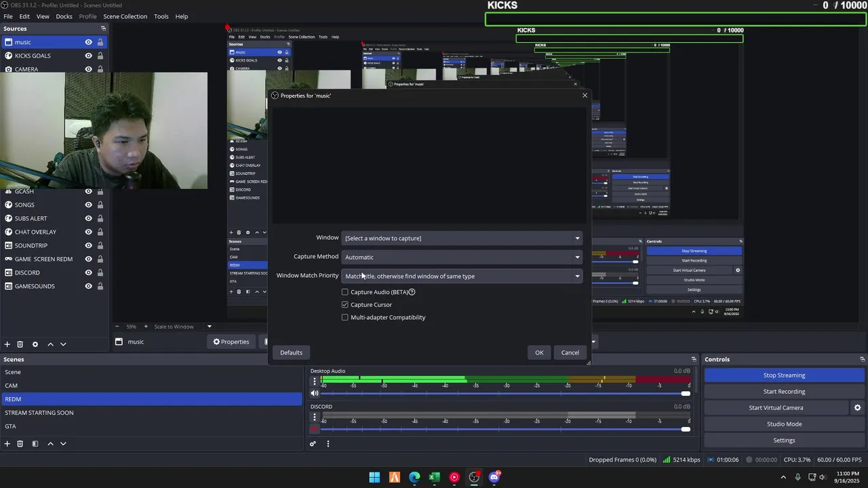Open Discord from taskbar

pos(494,477)
